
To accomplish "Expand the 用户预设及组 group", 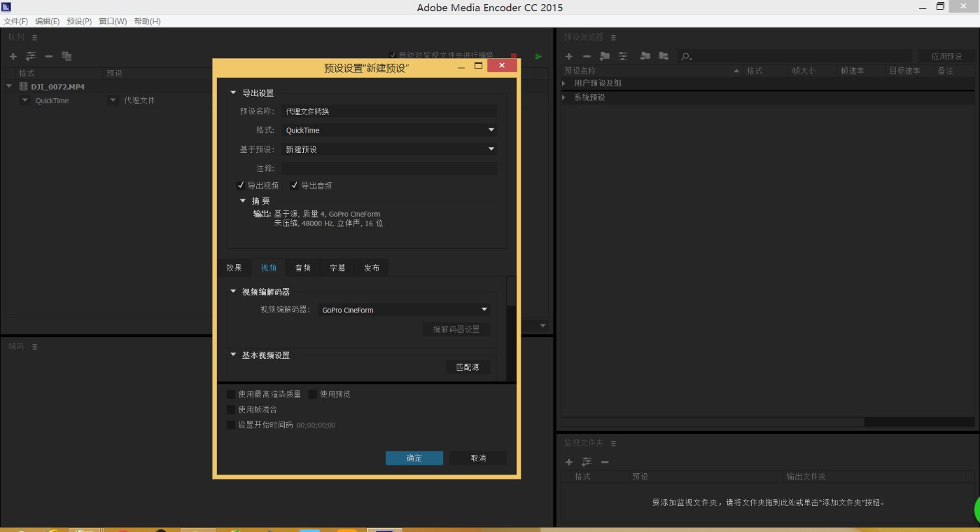I will 564,83.
